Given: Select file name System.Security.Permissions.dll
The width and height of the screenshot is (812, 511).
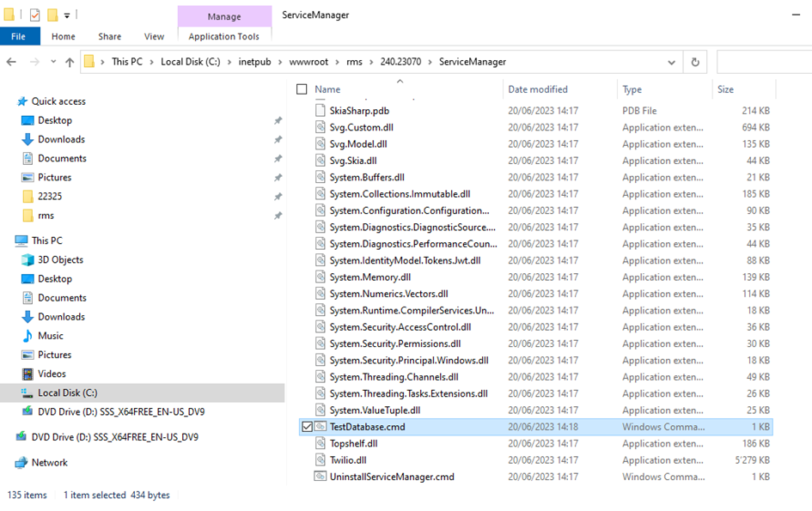Looking at the screenshot, I should [x=395, y=344].
